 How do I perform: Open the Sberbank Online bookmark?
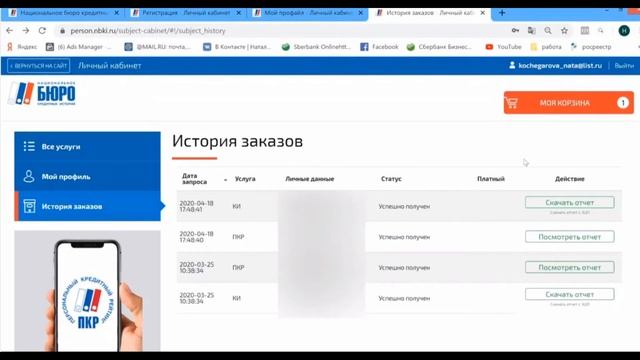pyautogui.click(x=316, y=47)
